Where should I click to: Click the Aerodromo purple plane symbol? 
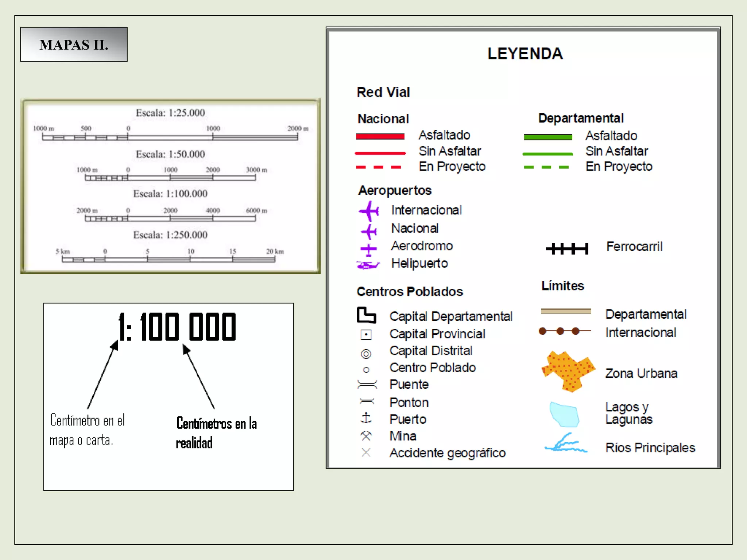coord(368,249)
